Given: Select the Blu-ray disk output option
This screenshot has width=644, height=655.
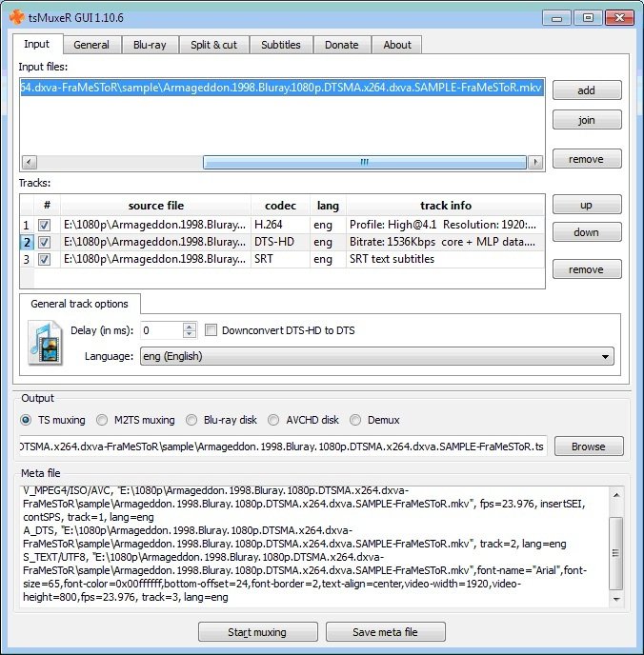Looking at the screenshot, I should 192,420.
